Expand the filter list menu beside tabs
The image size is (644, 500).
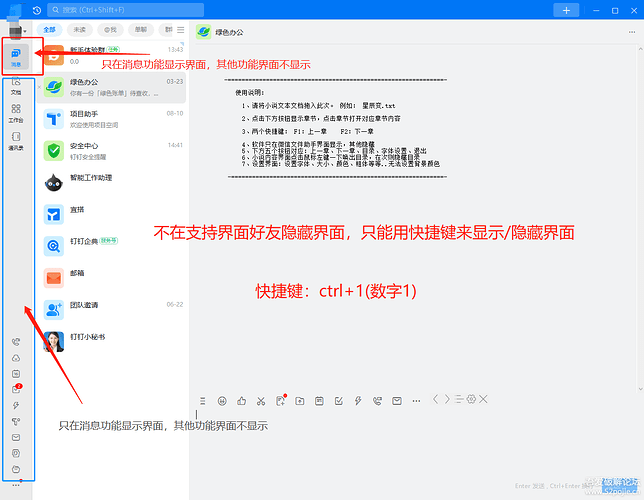[180, 30]
